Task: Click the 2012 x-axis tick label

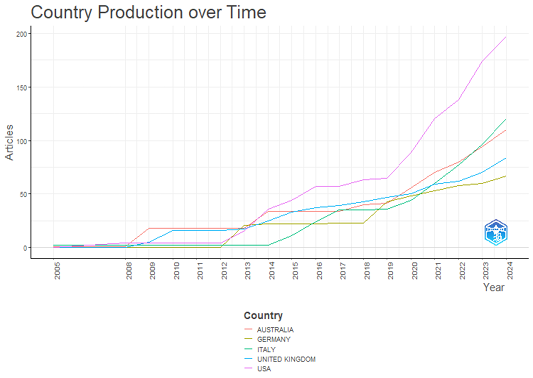Action: [x=224, y=270]
